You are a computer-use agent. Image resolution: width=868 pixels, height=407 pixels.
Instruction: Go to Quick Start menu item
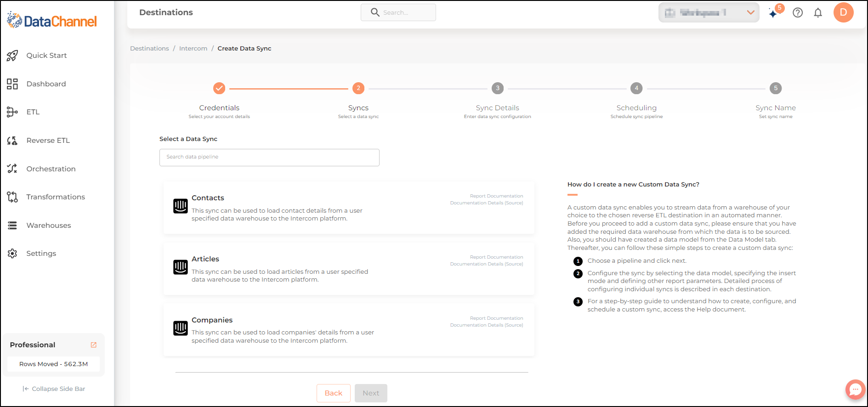[x=46, y=56]
